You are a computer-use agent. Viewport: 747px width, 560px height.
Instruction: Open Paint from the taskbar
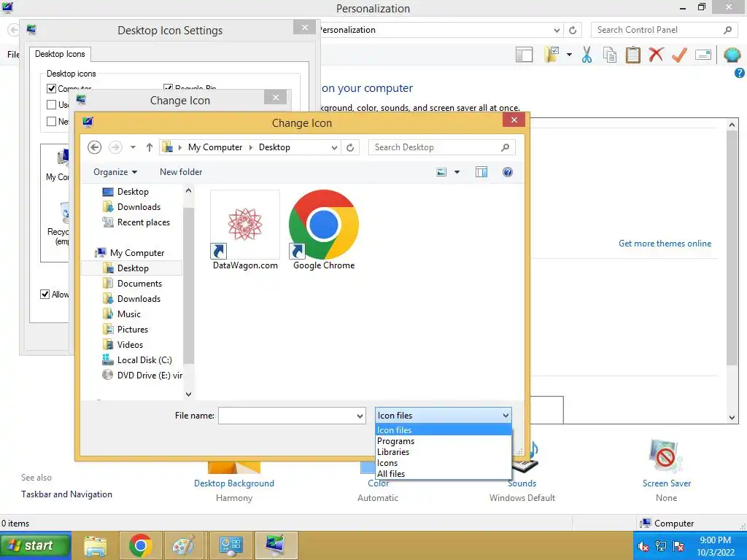tap(183, 545)
